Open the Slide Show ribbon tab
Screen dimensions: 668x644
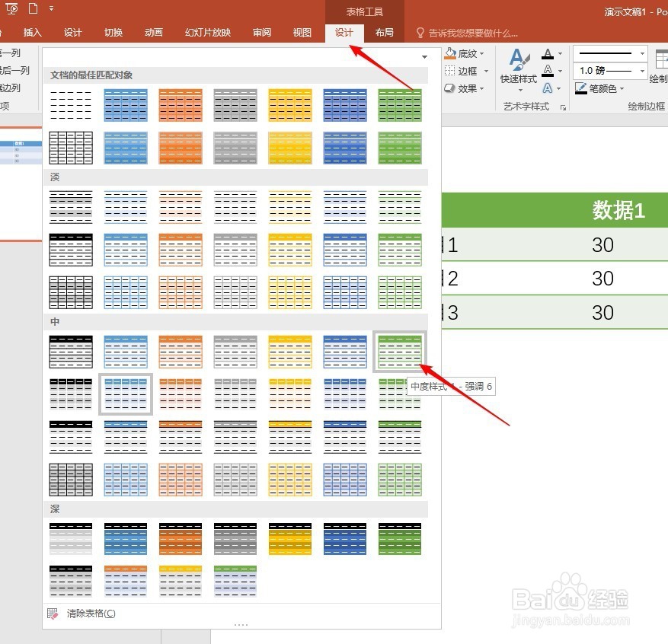click(208, 33)
